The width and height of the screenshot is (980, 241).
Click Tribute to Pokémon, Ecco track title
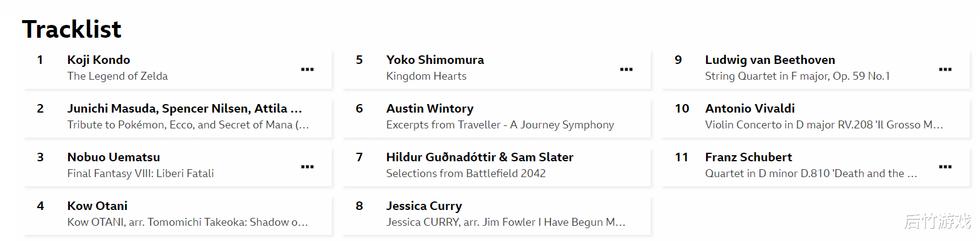pyautogui.click(x=188, y=125)
